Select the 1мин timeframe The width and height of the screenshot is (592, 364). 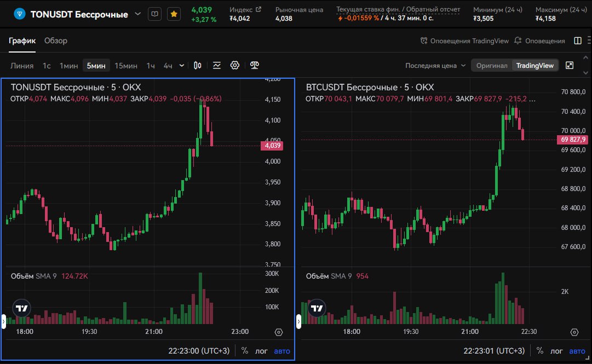(x=68, y=66)
